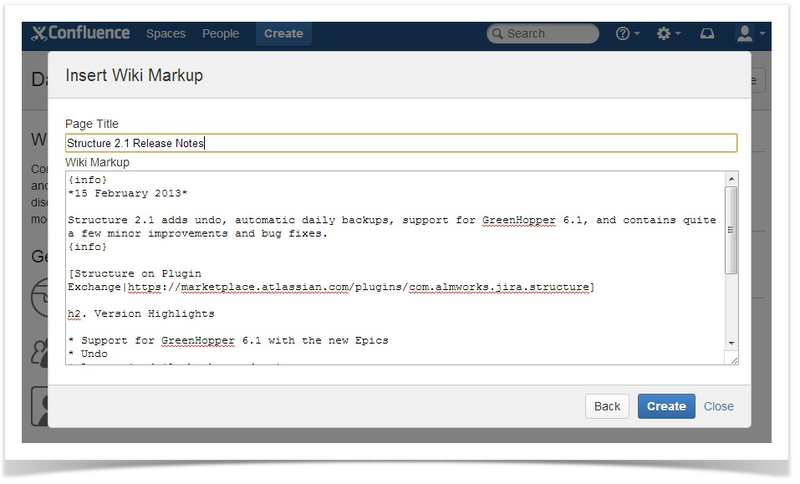800x484 pixels.
Task: Click into the Page Title field
Action: click(x=401, y=143)
